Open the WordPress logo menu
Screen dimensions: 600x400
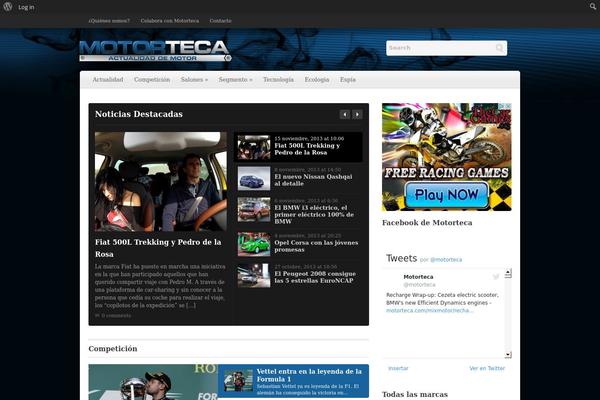click(x=8, y=7)
